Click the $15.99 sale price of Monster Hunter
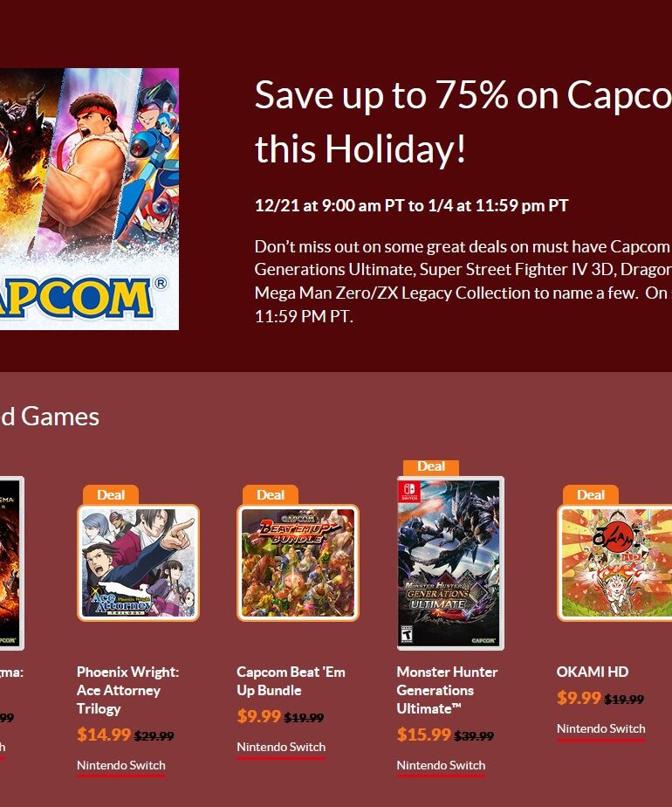 [423, 735]
